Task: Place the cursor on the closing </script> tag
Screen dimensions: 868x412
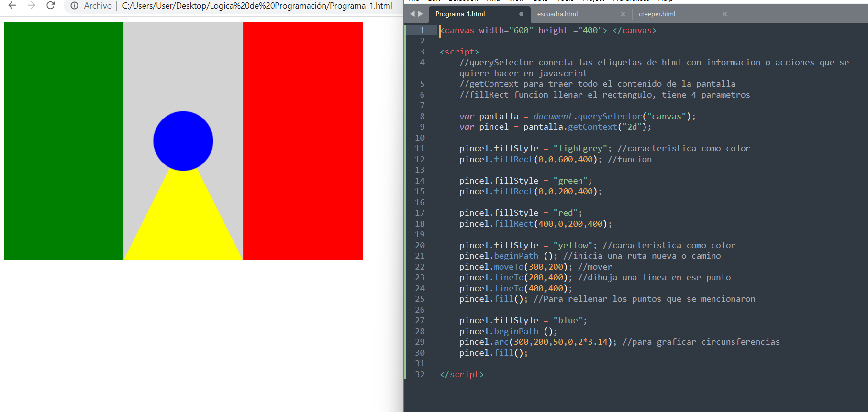Action: 462,374
